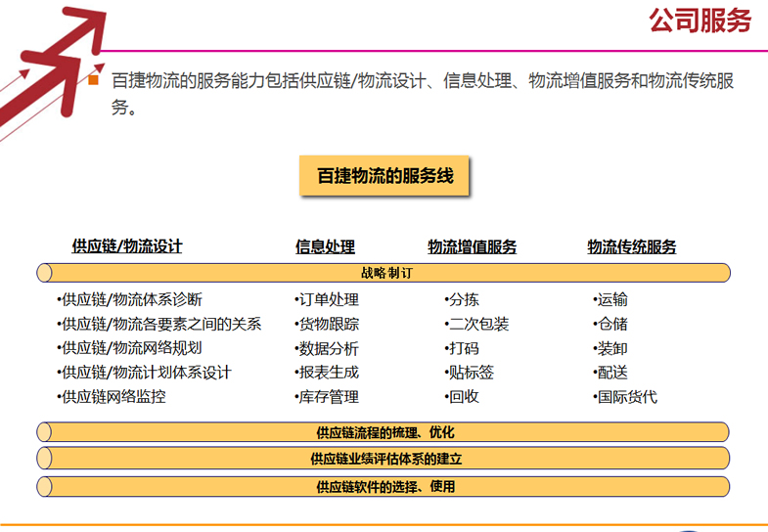Click the 二次包装 item
Screen dimensions: 768x532
click(x=476, y=324)
